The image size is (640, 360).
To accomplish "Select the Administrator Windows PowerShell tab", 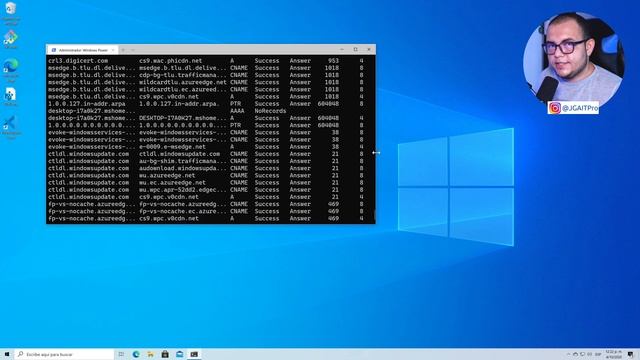I will coord(82,50).
